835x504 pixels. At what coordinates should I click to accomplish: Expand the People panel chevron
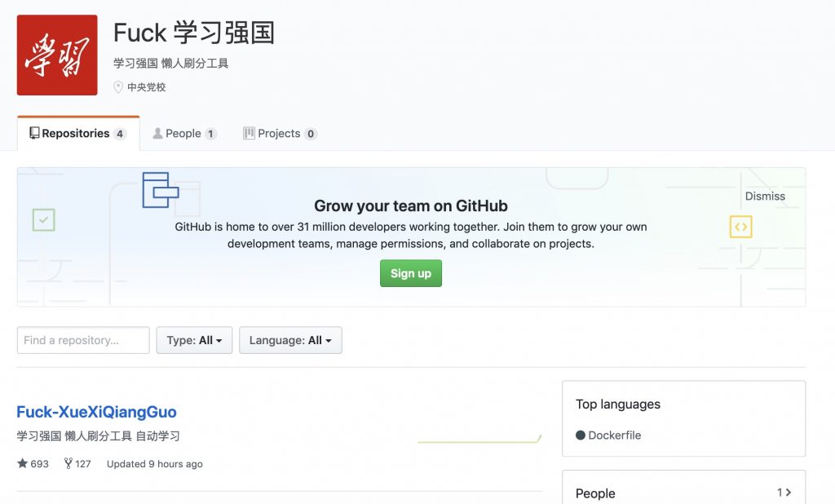tap(788, 493)
